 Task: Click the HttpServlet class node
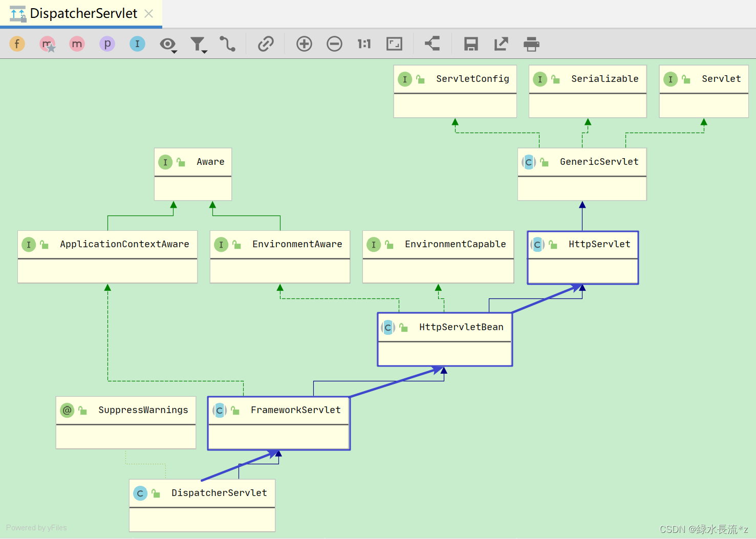tap(583, 257)
